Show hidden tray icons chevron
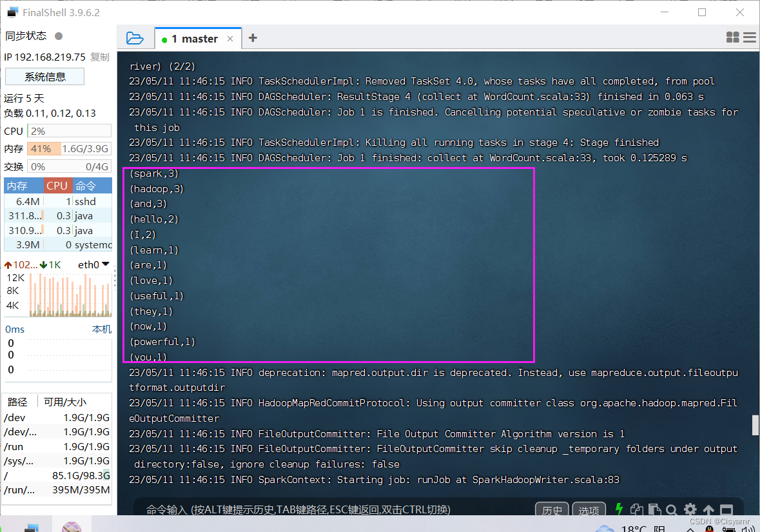760x532 pixels. tap(690, 529)
